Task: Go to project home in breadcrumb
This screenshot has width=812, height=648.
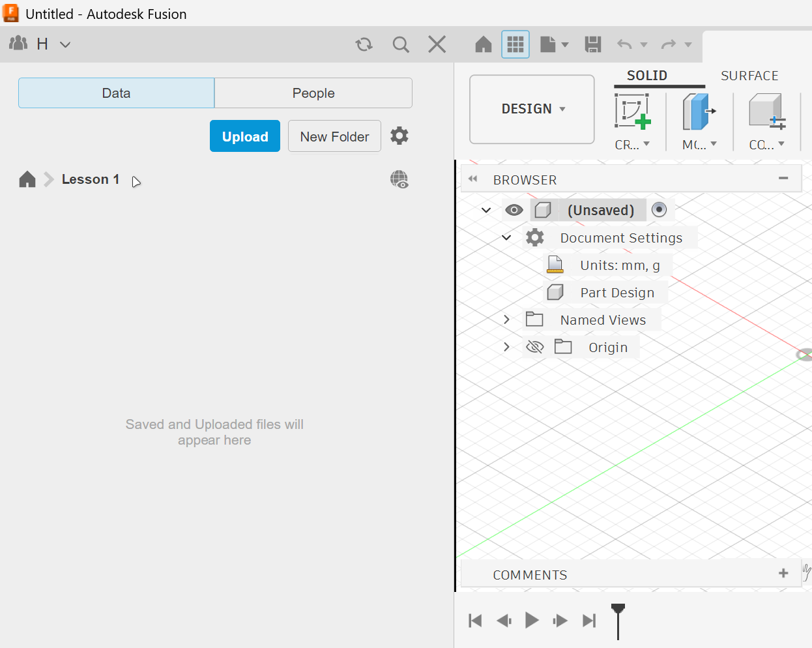Action: point(27,179)
